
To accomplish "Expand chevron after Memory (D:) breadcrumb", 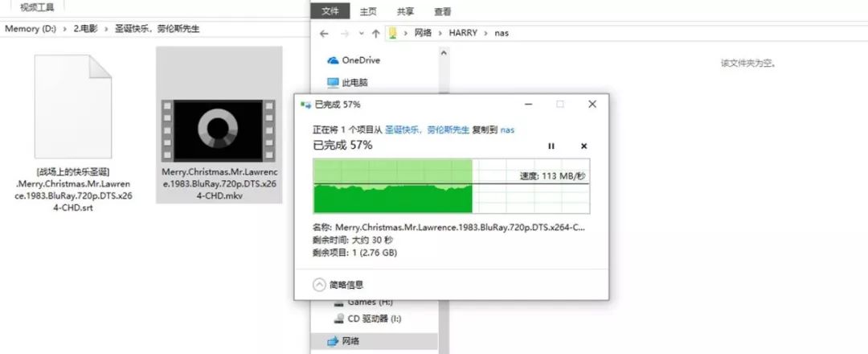I will click(x=65, y=28).
